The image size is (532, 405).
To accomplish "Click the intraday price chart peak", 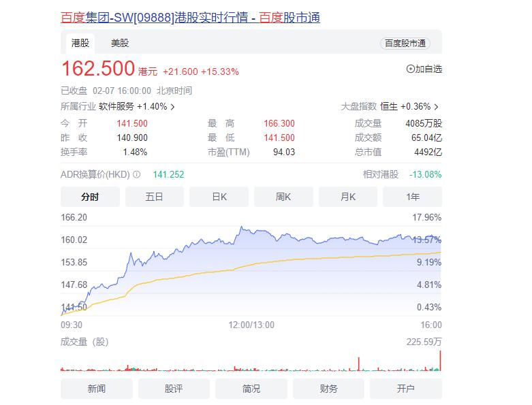I will 242,227.
